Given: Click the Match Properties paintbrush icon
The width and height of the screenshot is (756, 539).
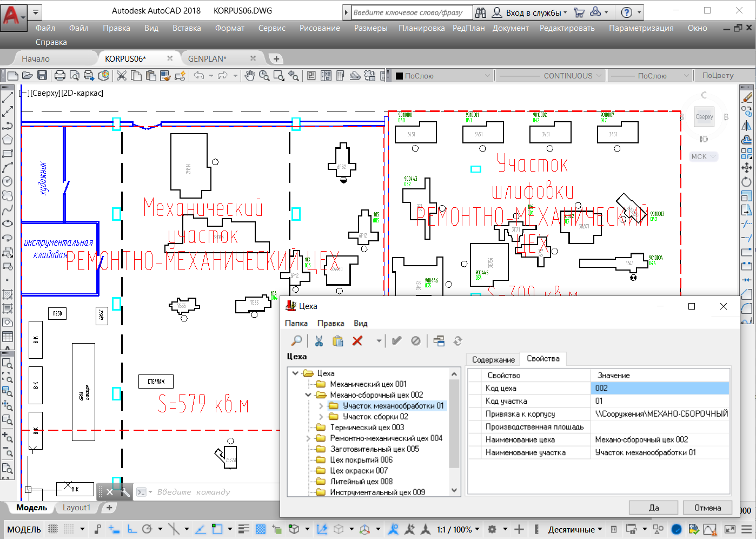Looking at the screenshot, I should pyautogui.click(x=165, y=76).
